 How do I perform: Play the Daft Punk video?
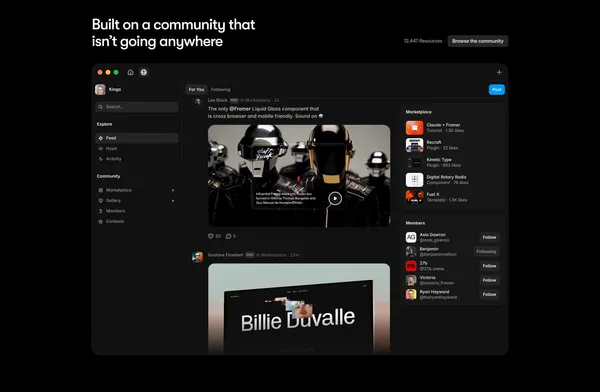335,198
